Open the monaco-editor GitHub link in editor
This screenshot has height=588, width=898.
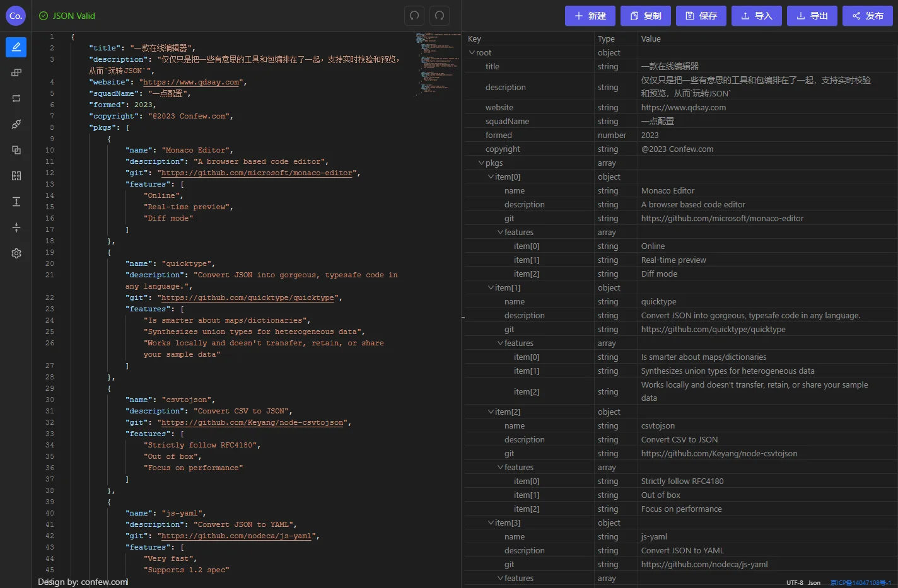257,173
